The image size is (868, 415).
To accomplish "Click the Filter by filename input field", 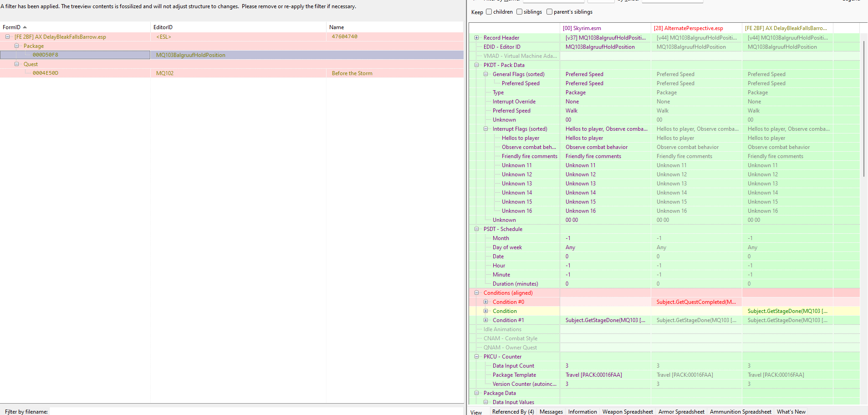I will [x=256, y=411].
